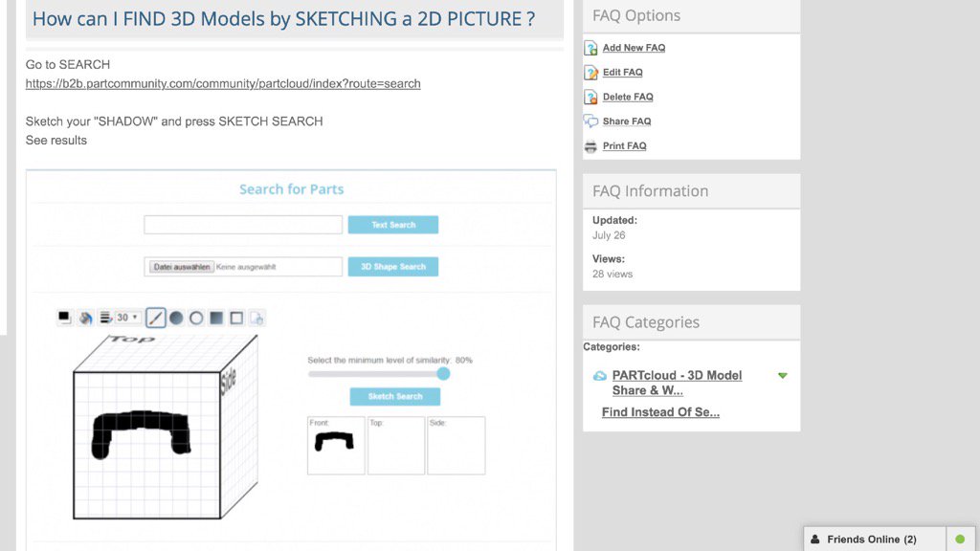Click the Side face of the cube

click(239, 427)
